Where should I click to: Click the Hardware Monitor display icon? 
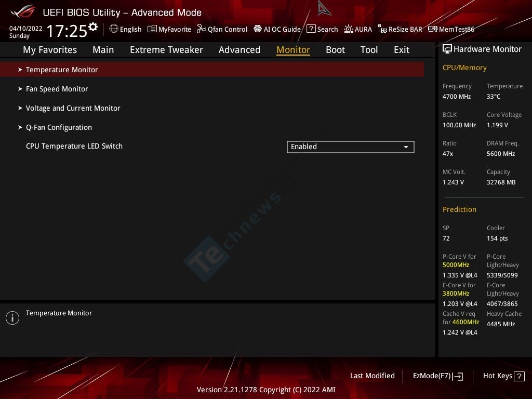pos(447,49)
